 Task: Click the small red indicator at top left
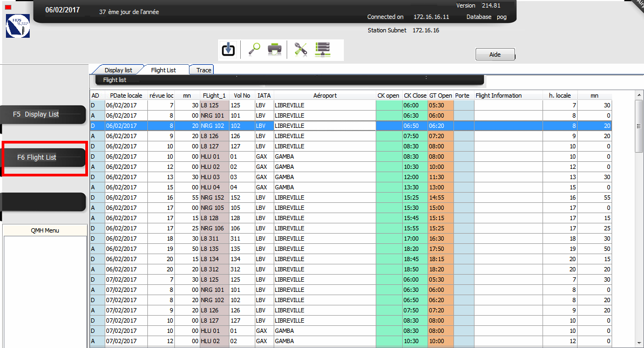pyautogui.click(x=8, y=8)
